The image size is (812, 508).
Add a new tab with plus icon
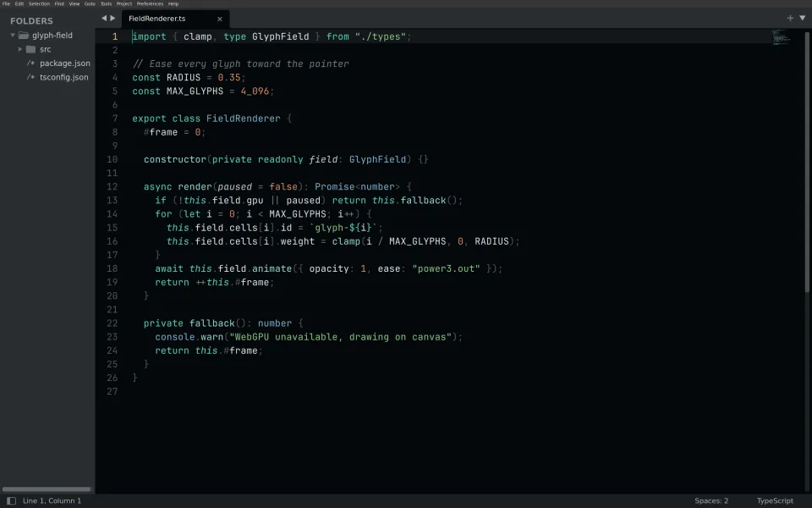point(790,18)
